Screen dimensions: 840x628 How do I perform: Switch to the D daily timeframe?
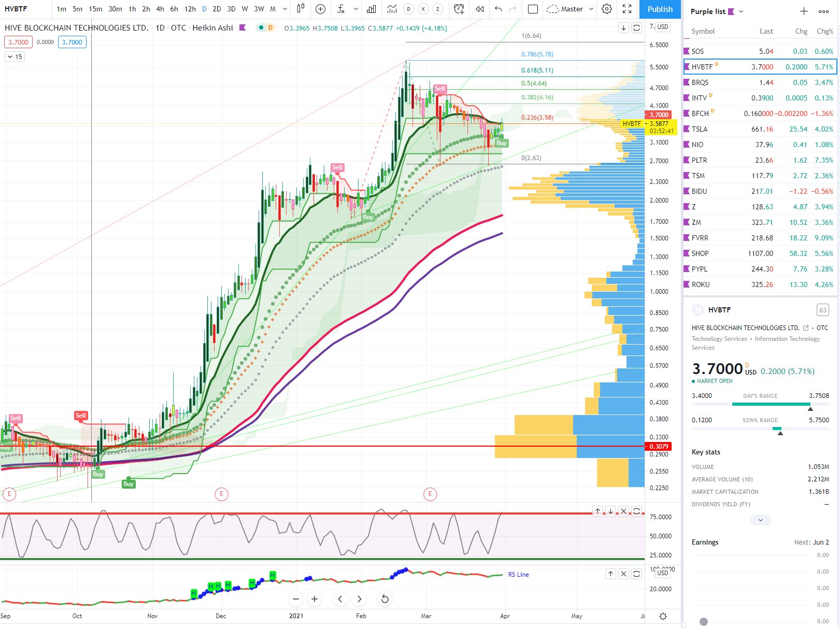tap(204, 9)
